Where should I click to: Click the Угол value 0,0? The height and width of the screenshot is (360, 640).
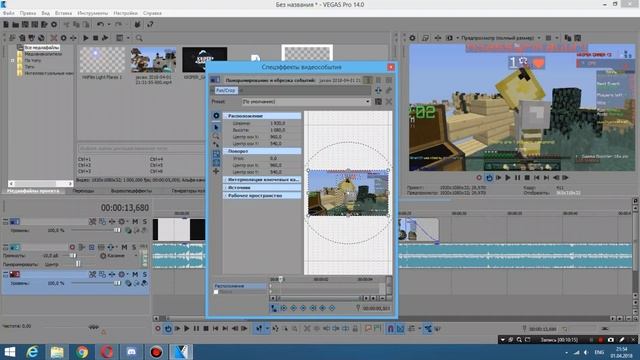[x=273, y=158]
